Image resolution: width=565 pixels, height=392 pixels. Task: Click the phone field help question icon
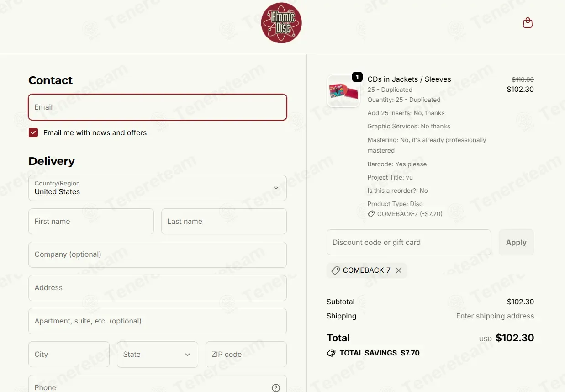276,387
